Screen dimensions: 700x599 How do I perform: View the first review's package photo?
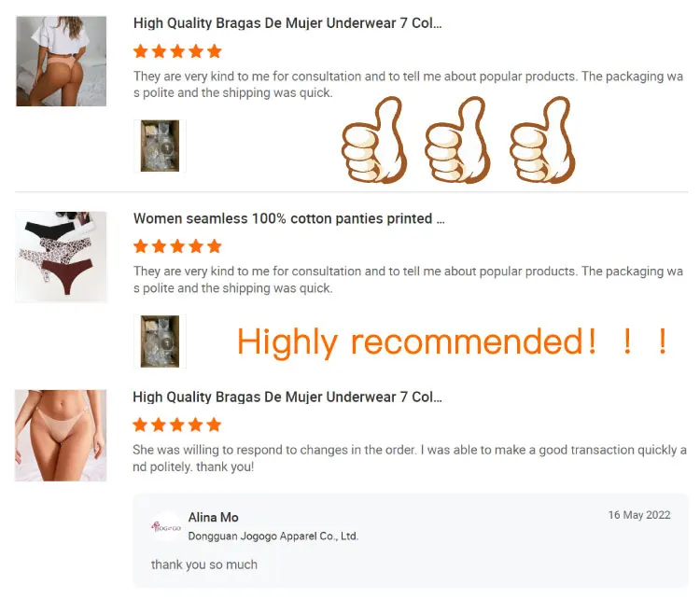[x=160, y=146]
